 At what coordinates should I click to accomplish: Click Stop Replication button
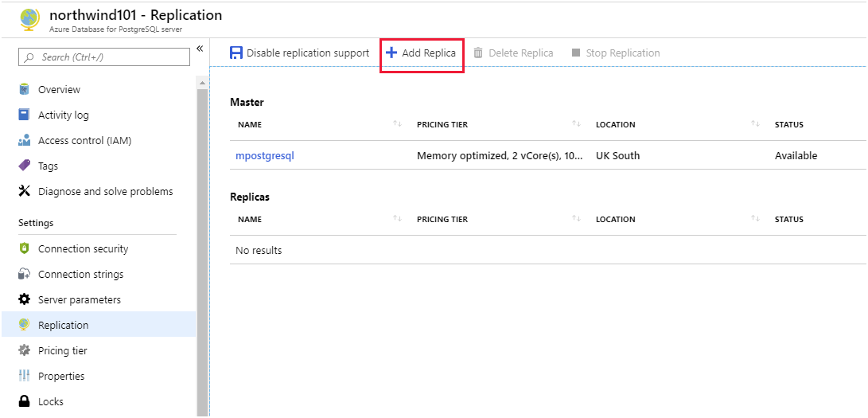(x=616, y=53)
